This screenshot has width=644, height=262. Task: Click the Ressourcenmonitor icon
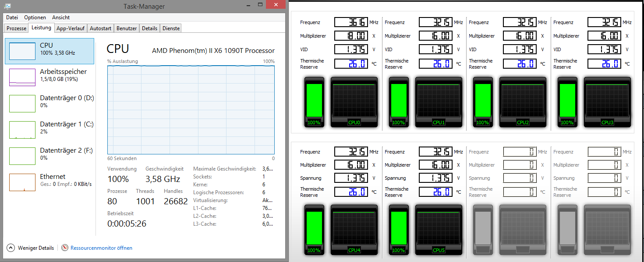(65, 248)
